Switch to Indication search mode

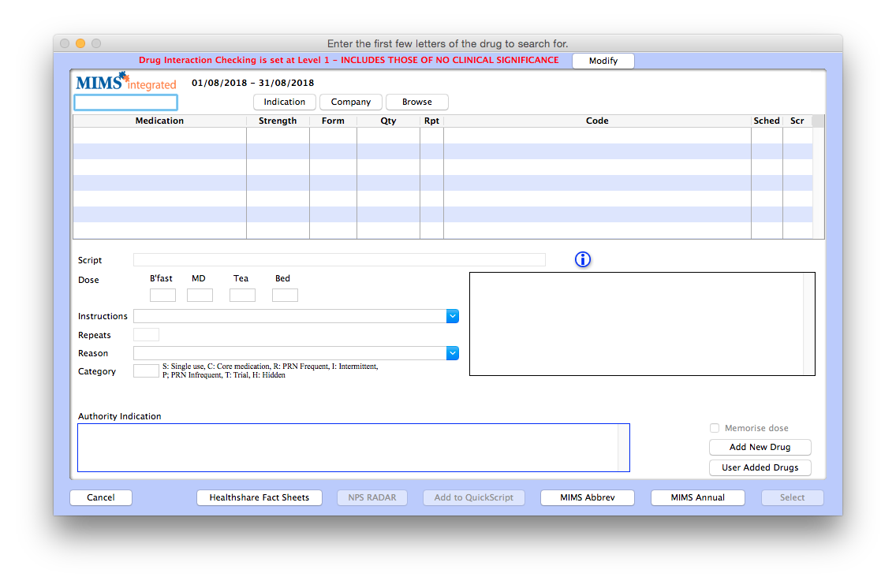click(x=284, y=102)
